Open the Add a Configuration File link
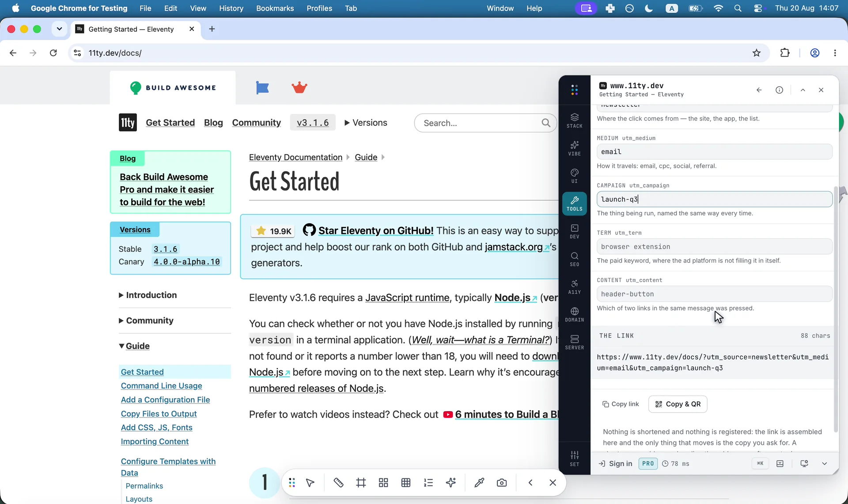 click(x=165, y=400)
